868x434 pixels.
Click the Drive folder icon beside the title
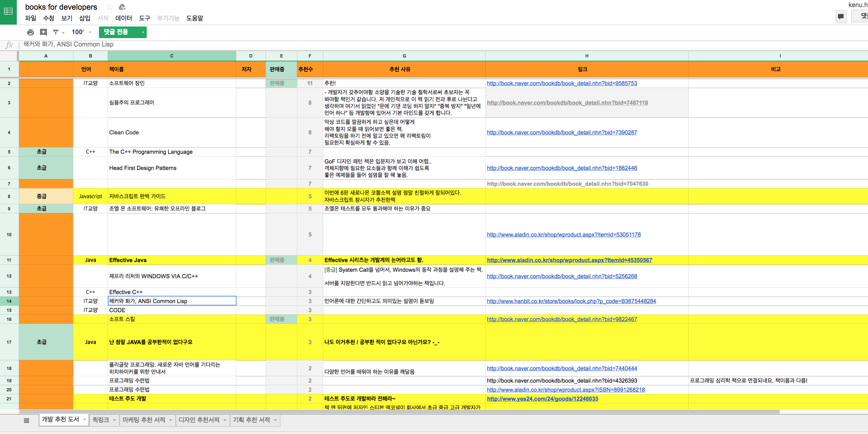[x=122, y=7]
